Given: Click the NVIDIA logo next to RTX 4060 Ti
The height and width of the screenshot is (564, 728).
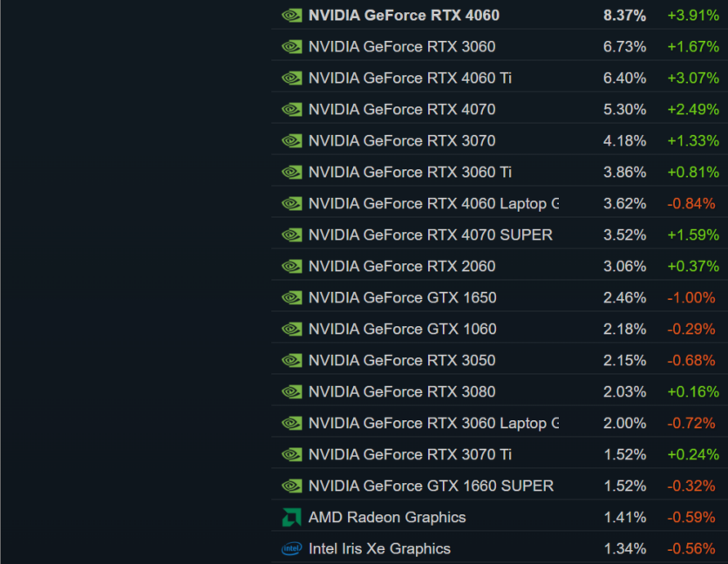Looking at the screenshot, I should [291, 78].
